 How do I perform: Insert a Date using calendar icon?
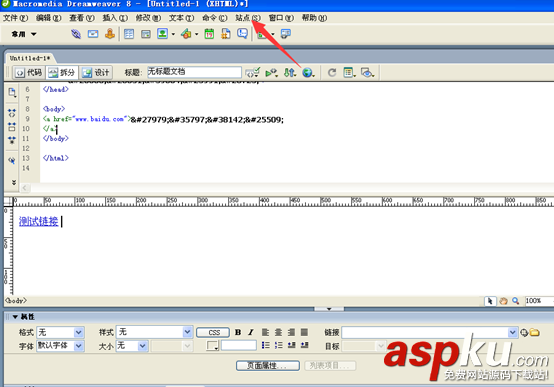209,34
